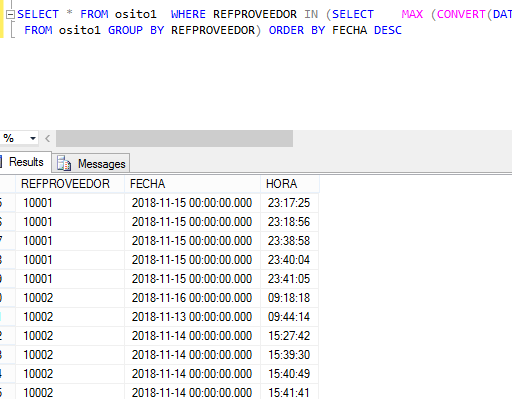Click the Messages tab icon
The width and height of the screenshot is (512, 399).
pyautogui.click(x=64, y=164)
